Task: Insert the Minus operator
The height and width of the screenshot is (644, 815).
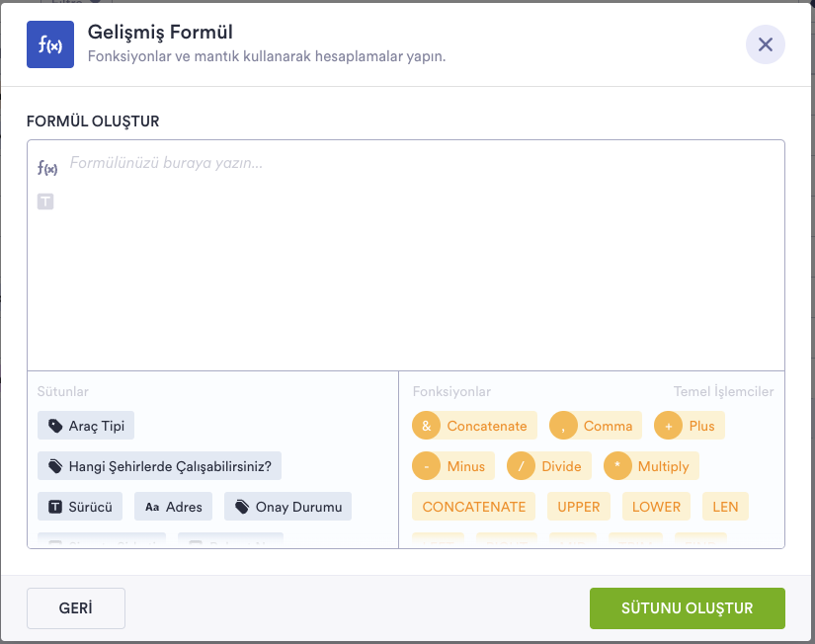Action: pos(452,466)
